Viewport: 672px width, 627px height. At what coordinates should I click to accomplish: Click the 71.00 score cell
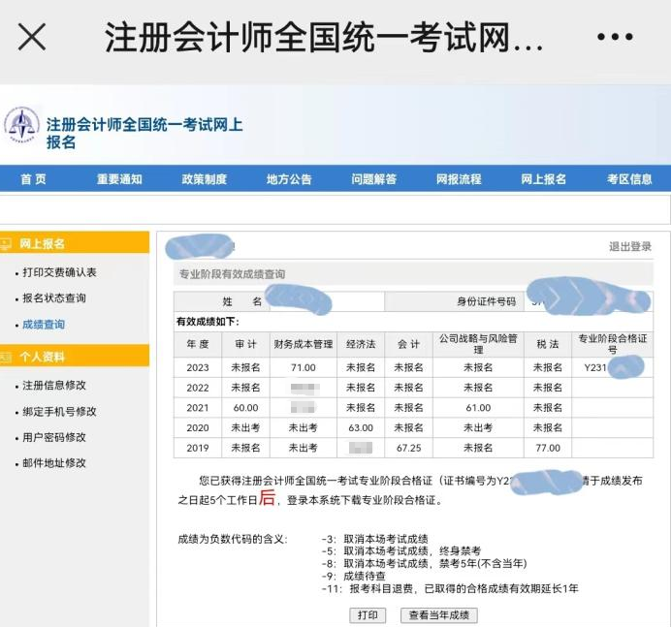(x=303, y=367)
